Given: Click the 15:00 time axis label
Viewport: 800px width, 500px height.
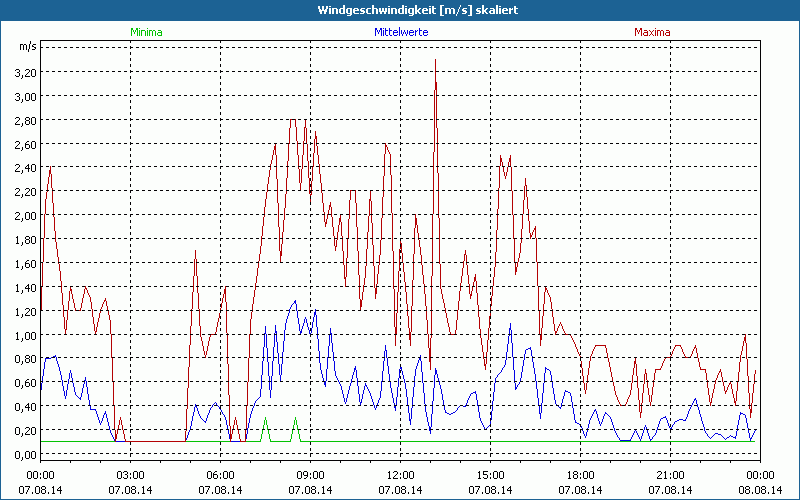Looking at the screenshot, I should click(490, 475).
